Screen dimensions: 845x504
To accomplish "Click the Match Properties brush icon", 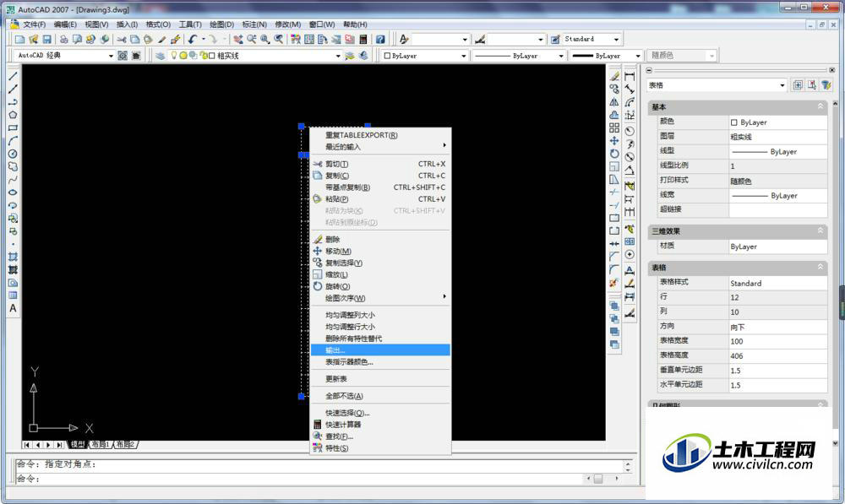I will tap(161, 40).
